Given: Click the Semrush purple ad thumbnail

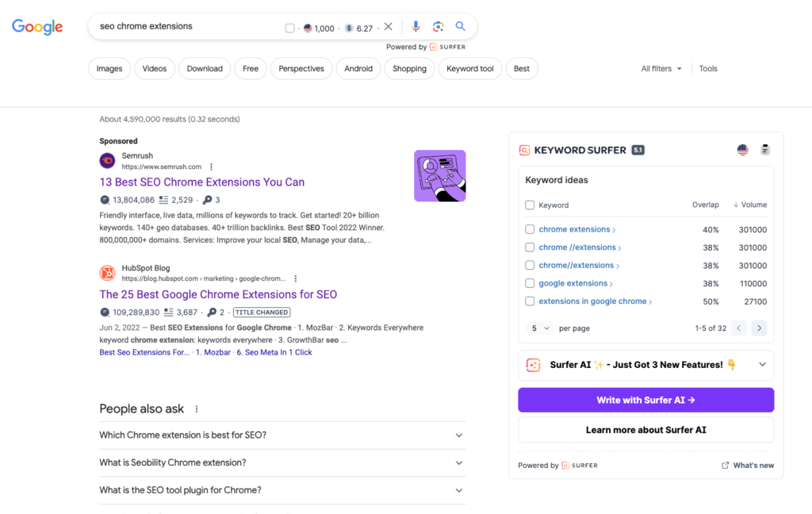Looking at the screenshot, I should tap(440, 175).
